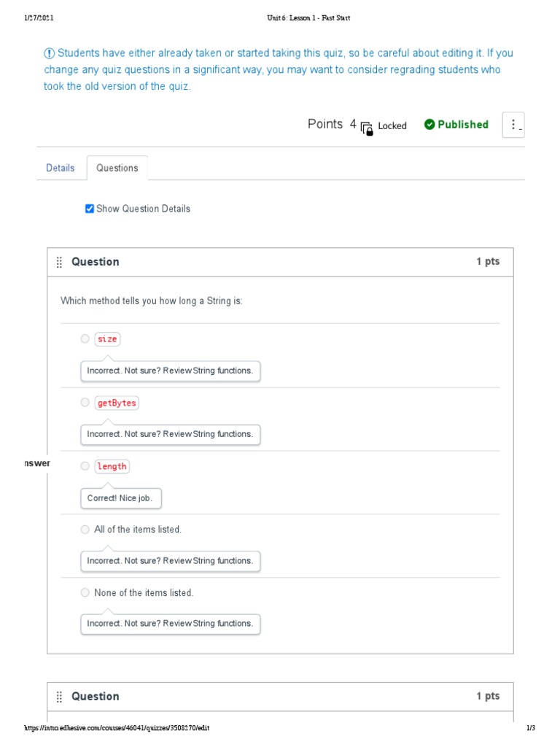This screenshot has height=747, width=560.
Task: Select the 'getBytes' answer radio button
Action: (x=85, y=403)
